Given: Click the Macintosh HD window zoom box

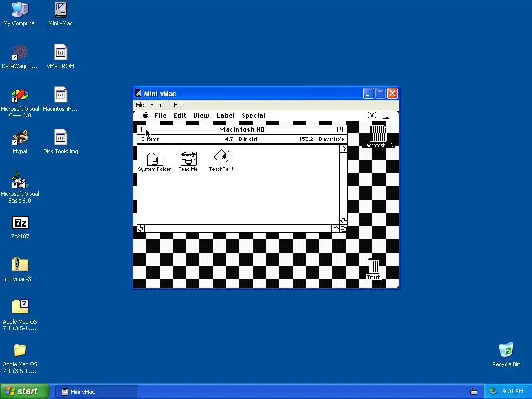Looking at the screenshot, I should point(340,129).
